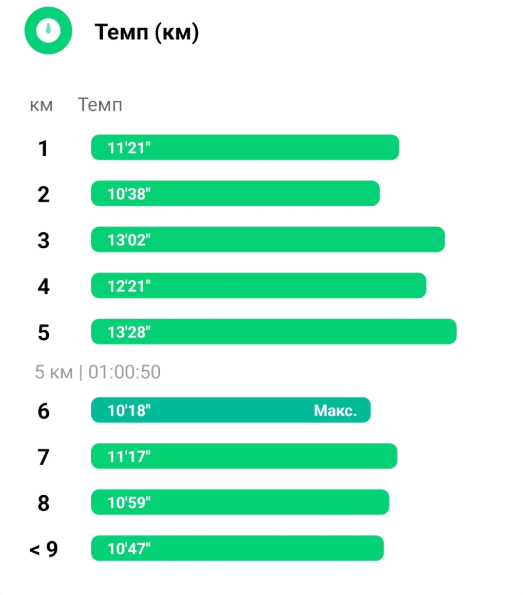The width and height of the screenshot is (523, 595).
Task: Tap the kilometer number 8 label
Action: (44, 503)
